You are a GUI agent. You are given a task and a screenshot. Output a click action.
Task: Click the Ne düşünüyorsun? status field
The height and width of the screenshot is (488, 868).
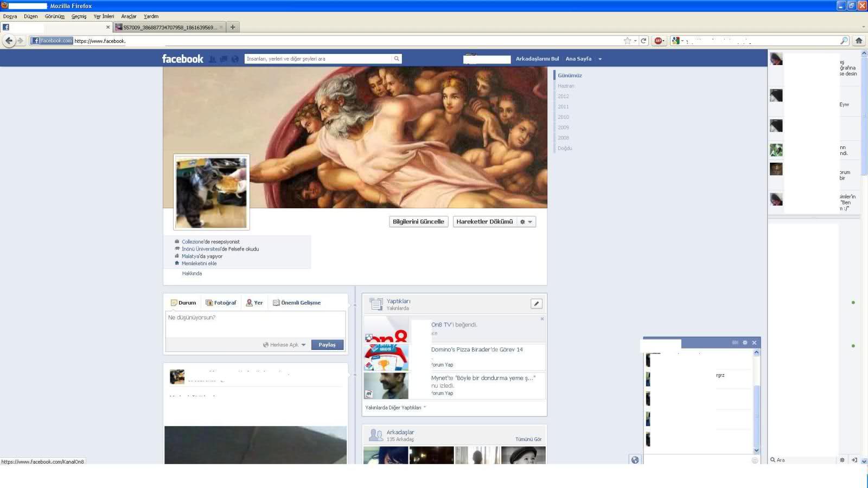click(x=256, y=324)
